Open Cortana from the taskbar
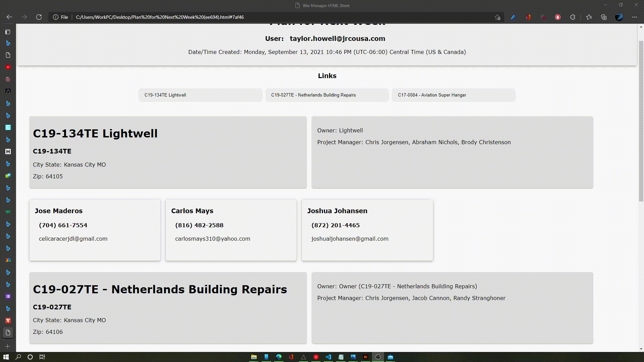Image resolution: width=644 pixels, height=362 pixels. (x=30, y=357)
